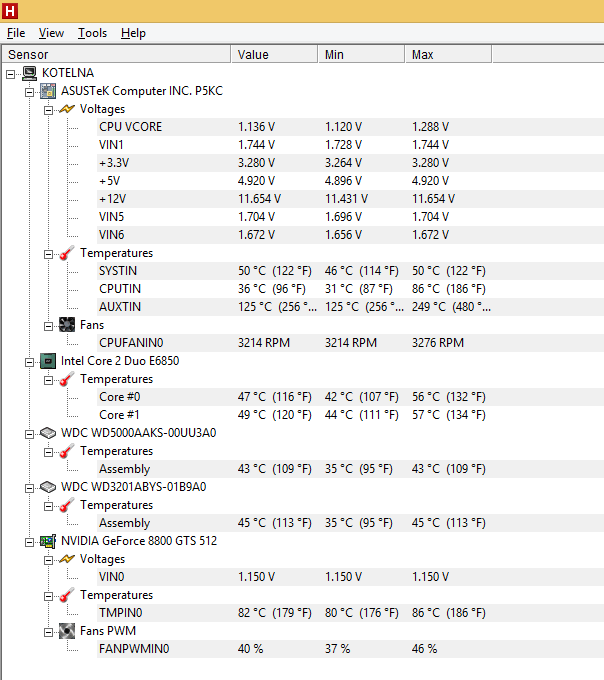Screen dimensions: 604x680
Task: Collapse the NVIDIA Voltages group
Action: [x=49, y=561]
